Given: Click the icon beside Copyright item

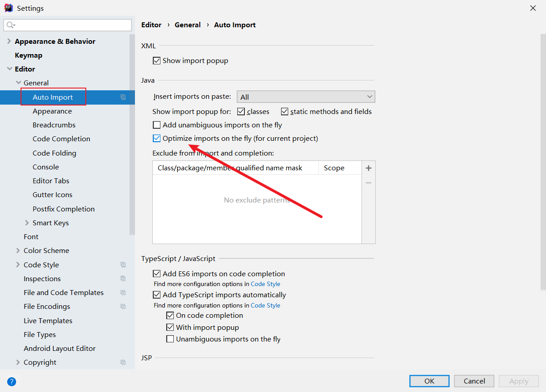Looking at the screenshot, I should point(123,362).
